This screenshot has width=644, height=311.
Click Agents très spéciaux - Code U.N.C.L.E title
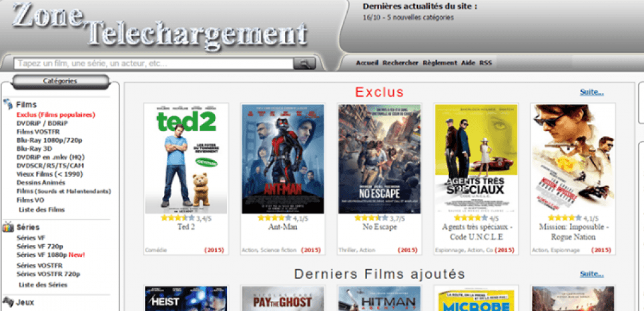(476, 232)
